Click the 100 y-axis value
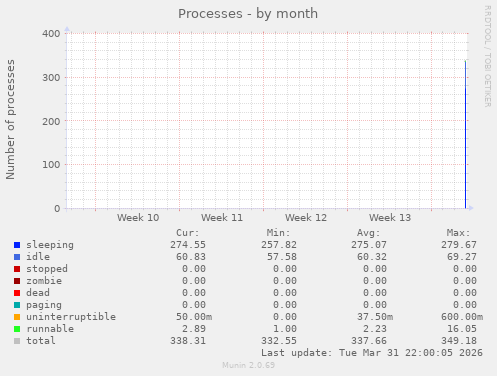This screenshot has width=497, height=376. point(51,165)
